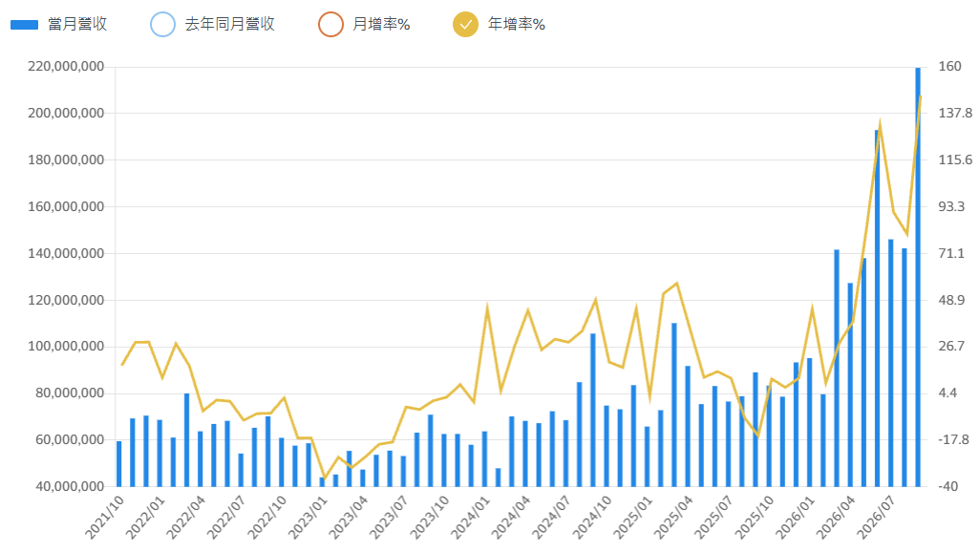This screenshot has height=552, width=980.
Task: Click the 2025/01 x-axis label
Action: click(x=633, y=518)
